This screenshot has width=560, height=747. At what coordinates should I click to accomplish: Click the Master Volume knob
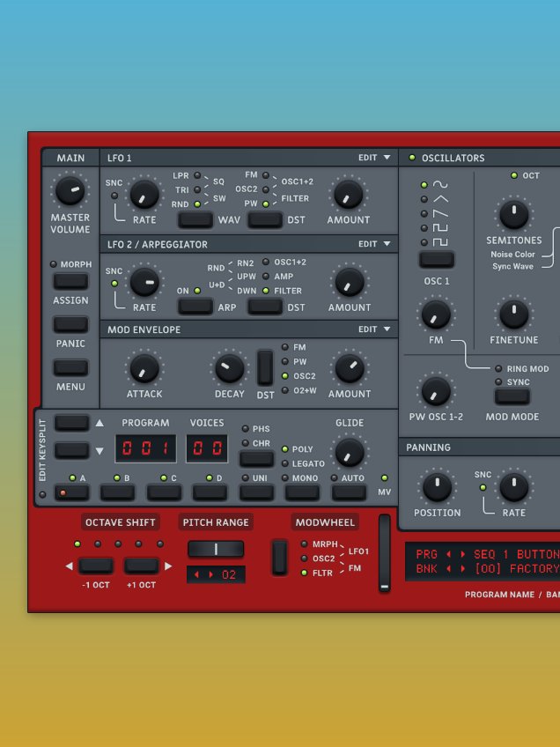coord(70,190)
